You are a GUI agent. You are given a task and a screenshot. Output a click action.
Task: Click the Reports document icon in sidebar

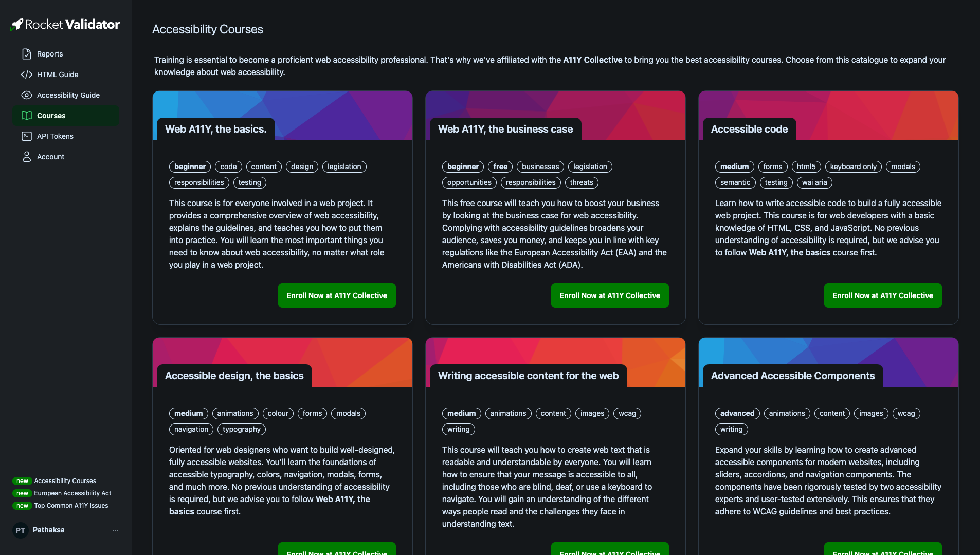27,54
